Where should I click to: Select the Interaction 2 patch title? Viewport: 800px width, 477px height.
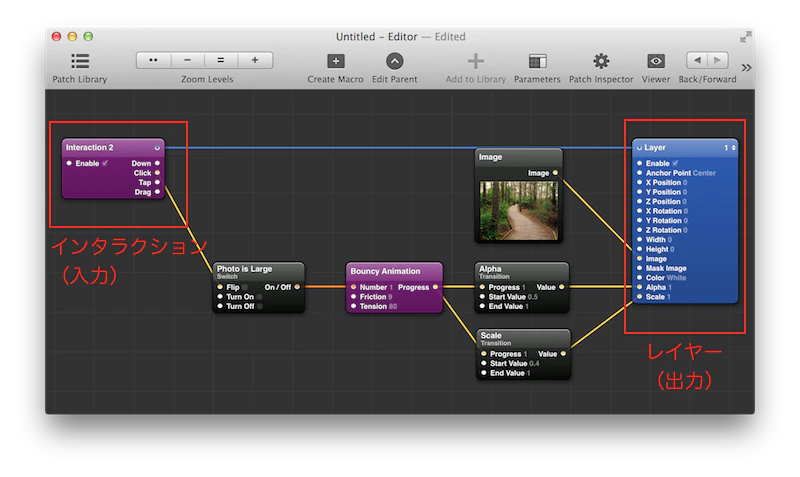(90, 147)
